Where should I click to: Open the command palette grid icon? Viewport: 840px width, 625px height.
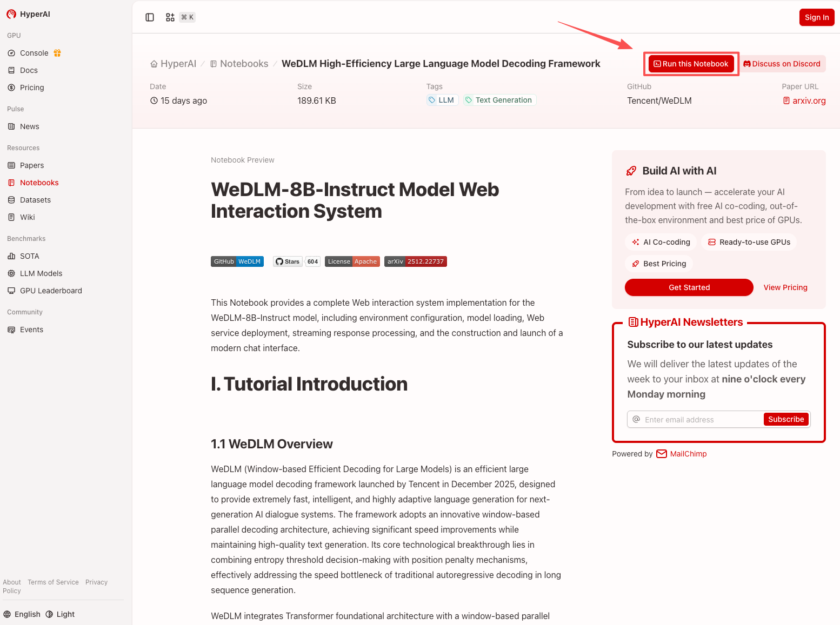(170, 17)
